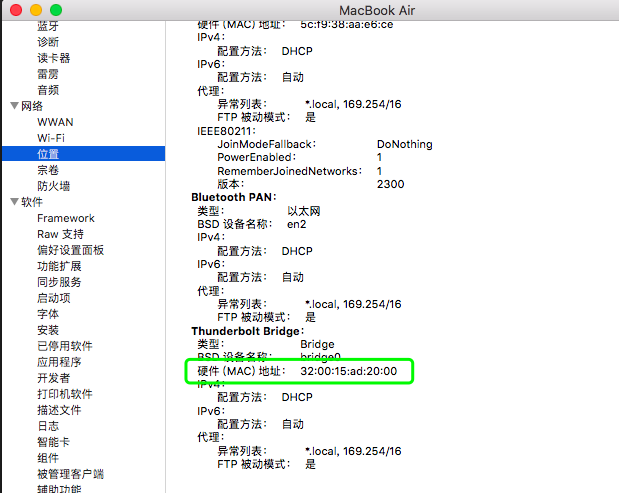
Task: Select 安装 in the sidebar
Action: point(48,330)
